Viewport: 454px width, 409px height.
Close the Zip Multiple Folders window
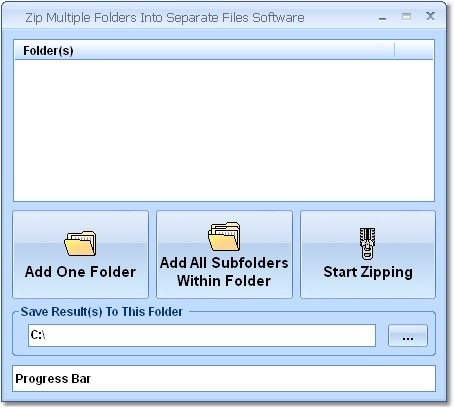[430, 16]
